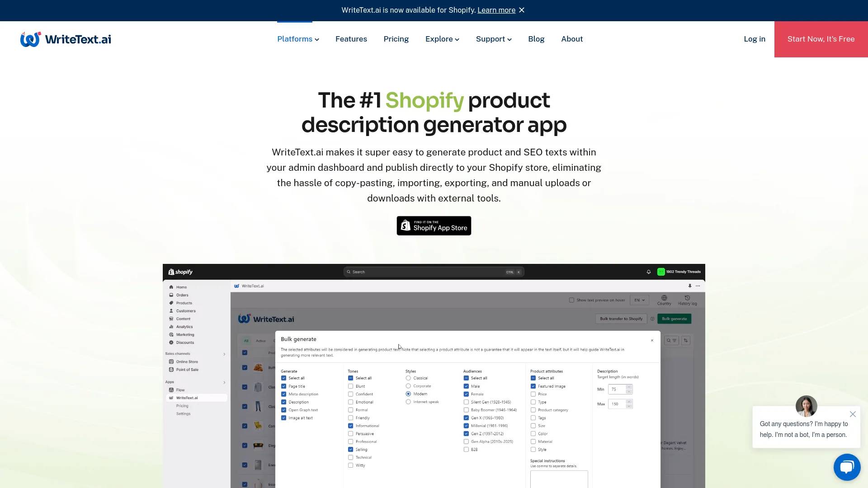Image resolution: width=868 pixels, height=488 pixels.
Task: Select the Modern style radio button
Action: click(408, 394)
